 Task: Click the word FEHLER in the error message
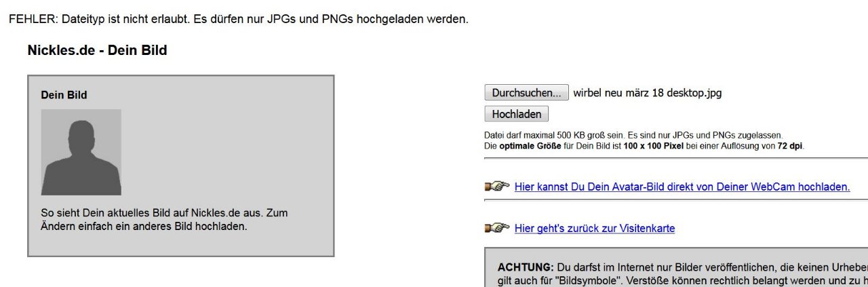33,19
